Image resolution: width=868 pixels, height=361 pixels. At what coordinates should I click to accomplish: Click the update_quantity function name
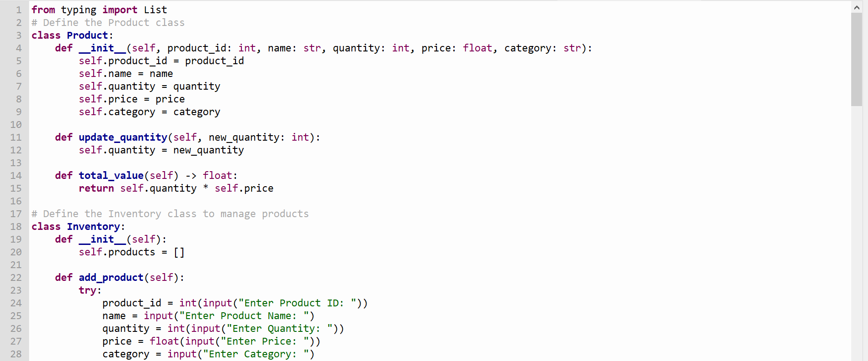123,137
